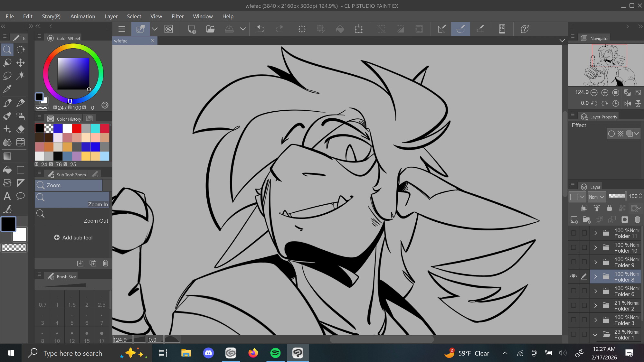Image resolution: width=644 pixels, height=362 pixels.
Task: Open the layer blending mode dropdown
Action: 597,197
